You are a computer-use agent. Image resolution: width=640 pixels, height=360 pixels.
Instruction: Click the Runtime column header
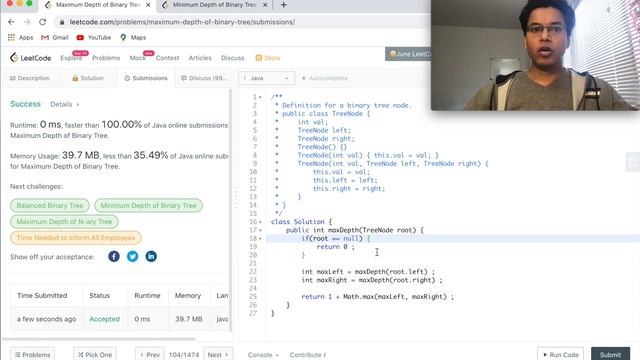coord(147,296)
